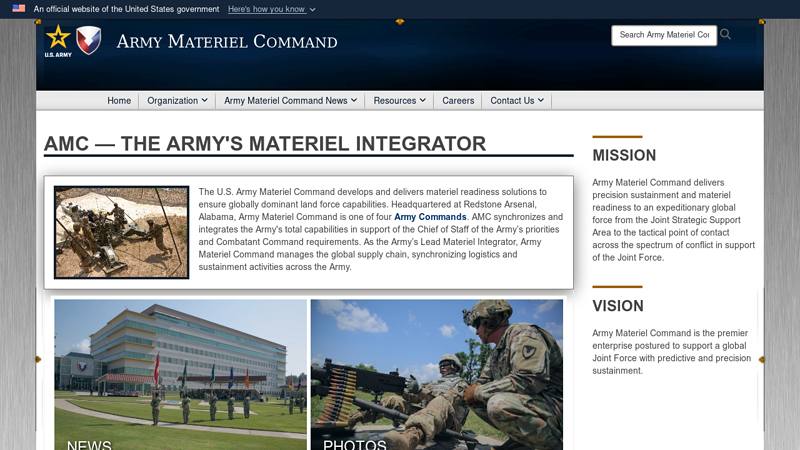Expand the Resources dropdown menu
Viewport: 800px width, 450px height.
[399, 101]
